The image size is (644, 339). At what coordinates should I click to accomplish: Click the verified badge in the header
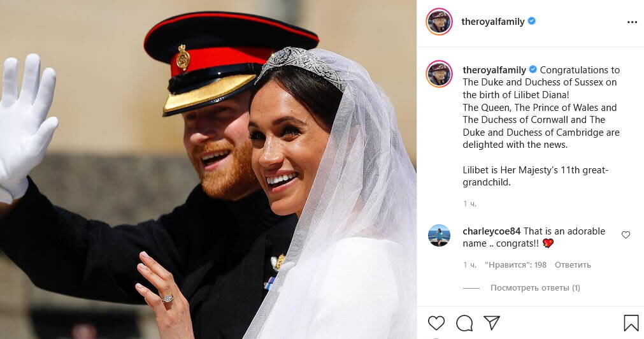[531, 21]
